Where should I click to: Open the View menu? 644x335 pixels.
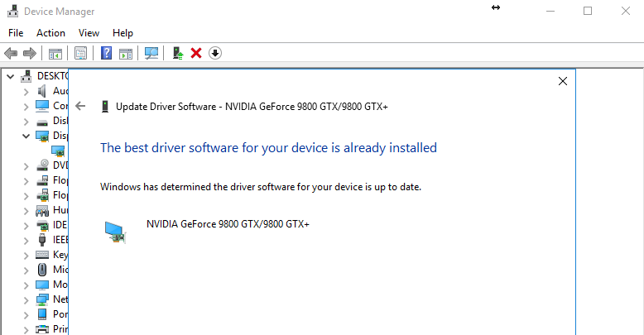point(89,33)
